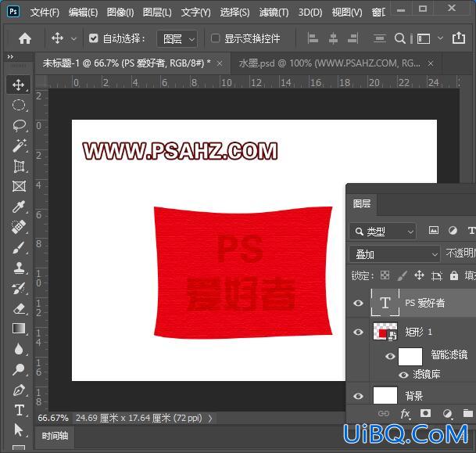The image size is (476, 453).
Task: Select the History Brush tool
Action: 19,289
